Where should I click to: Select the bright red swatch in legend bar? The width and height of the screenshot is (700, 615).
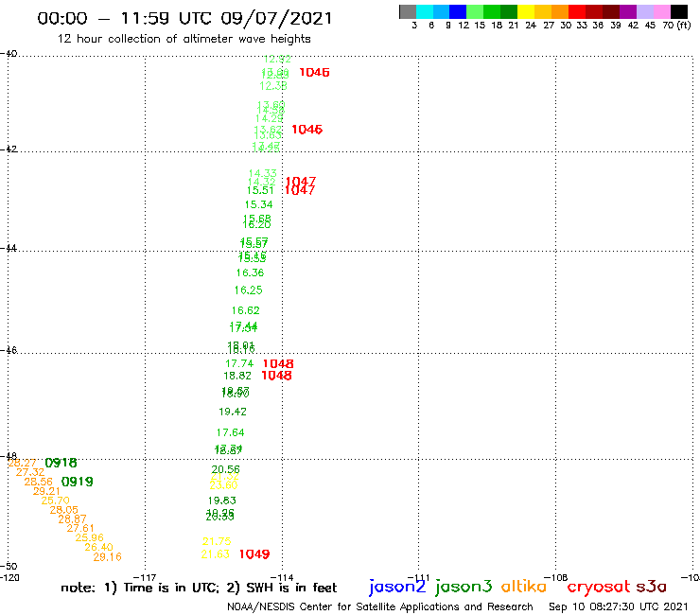click(x=577, y=11)
